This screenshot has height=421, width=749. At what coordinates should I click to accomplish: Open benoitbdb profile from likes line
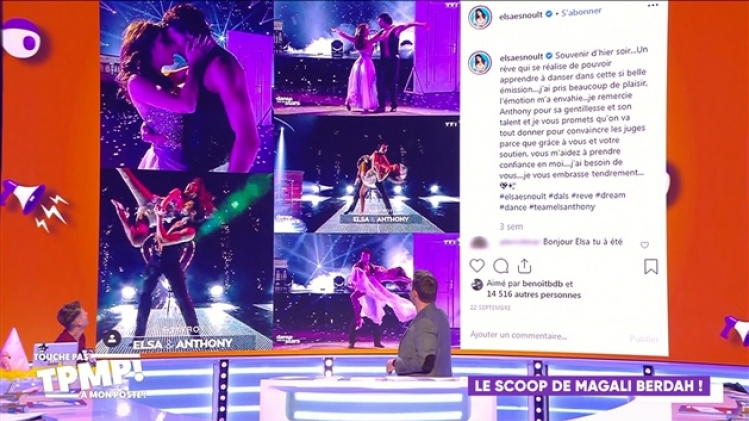(x=543, y=284)
